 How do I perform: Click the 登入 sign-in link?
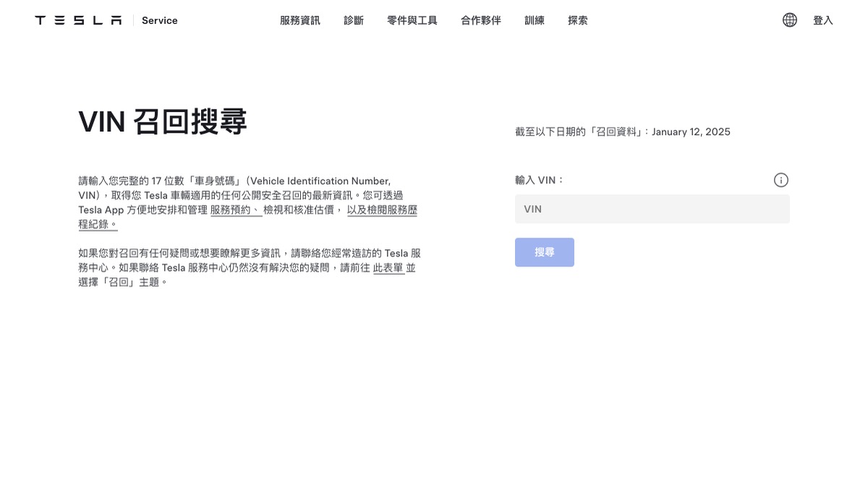tap(823, 20)
